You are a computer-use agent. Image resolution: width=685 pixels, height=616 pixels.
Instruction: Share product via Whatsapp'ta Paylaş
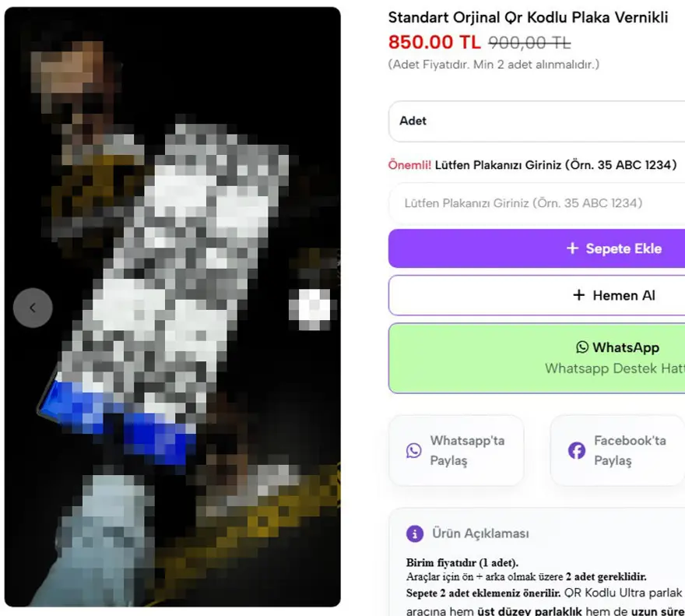(456, 450)
